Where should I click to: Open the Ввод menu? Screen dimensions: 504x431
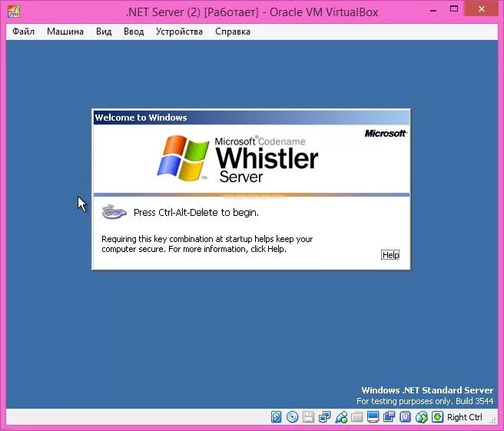click(134, 31)
